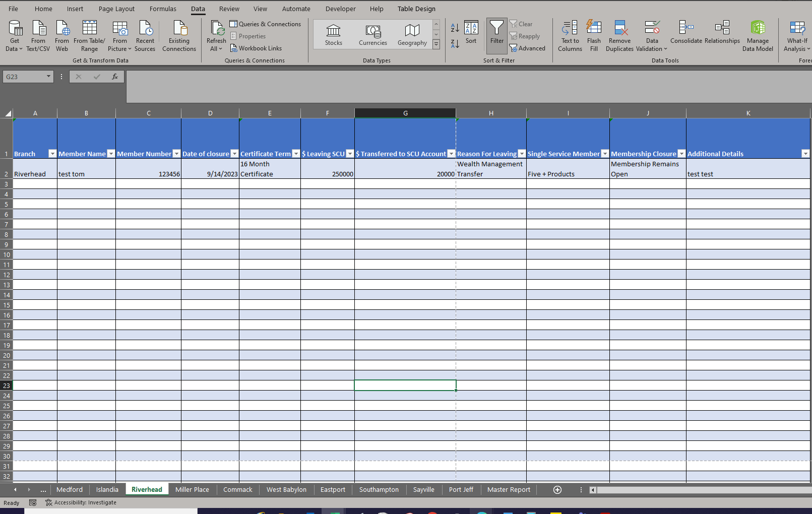Show hidden sheet tabs ellipsis
Viewport: 812px width, 514px height.
[43, 490]
